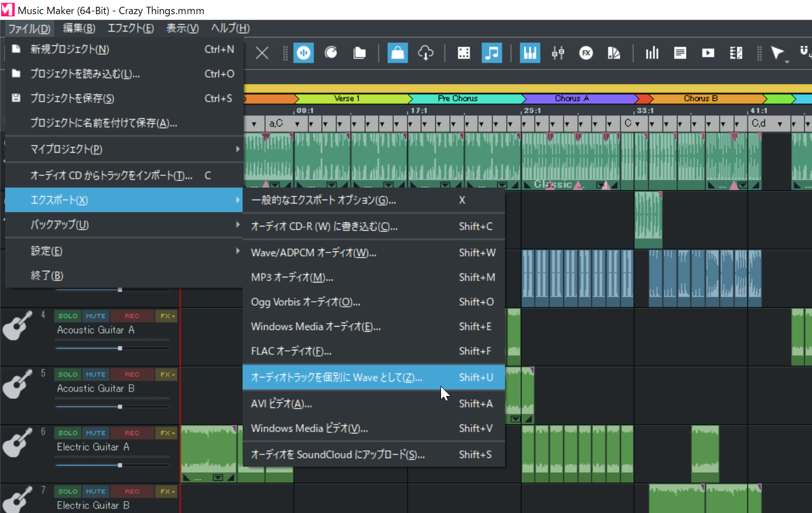The height and width of the screenshot is (513, 812).
Task: Open the エフェクト(E) menu
Action: pyautogui.click(x=131, y=28)
